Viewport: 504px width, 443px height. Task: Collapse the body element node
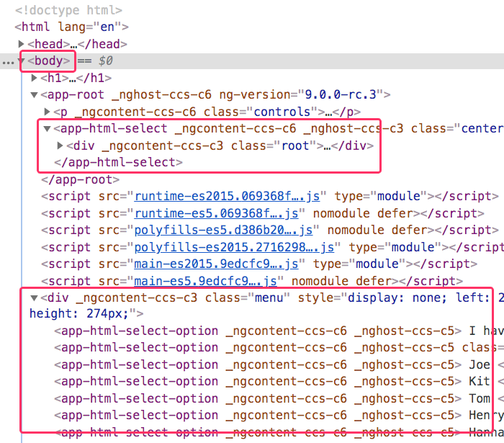(x=22, y=61)
